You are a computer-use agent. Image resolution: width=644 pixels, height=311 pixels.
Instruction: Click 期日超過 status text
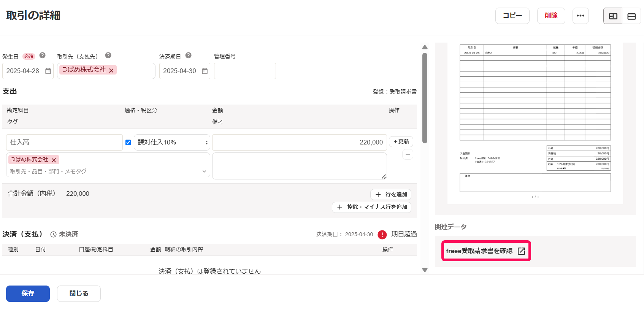pyautogui.click(x=404, y=234)
